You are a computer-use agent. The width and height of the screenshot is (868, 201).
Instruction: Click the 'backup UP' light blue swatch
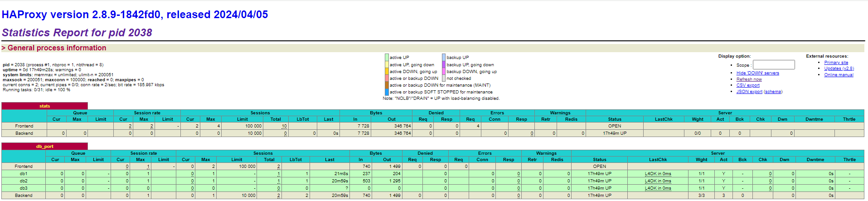click(x=444, y=58)
